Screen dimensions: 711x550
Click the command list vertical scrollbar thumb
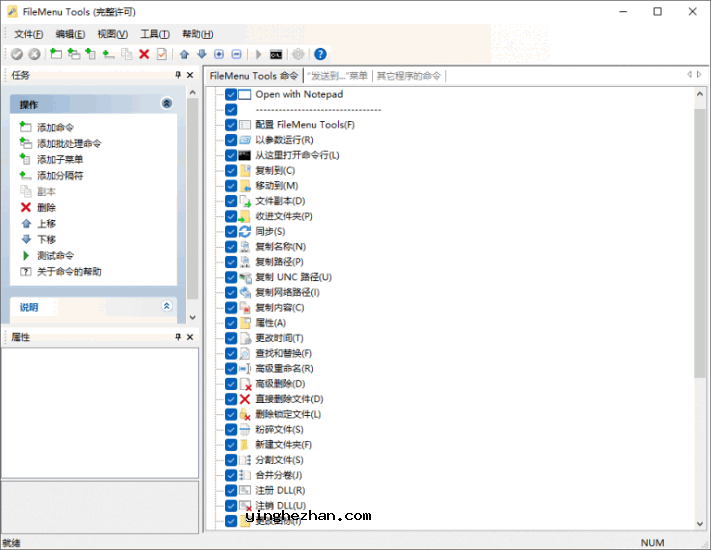pyautogui.click(x=699, y=243)
